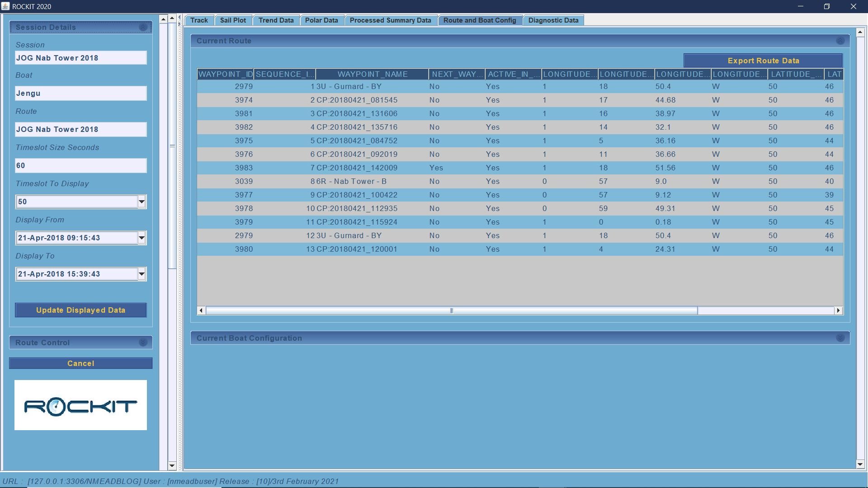
Task: Collapse the Current Route section icon
Action: point(840,41)
